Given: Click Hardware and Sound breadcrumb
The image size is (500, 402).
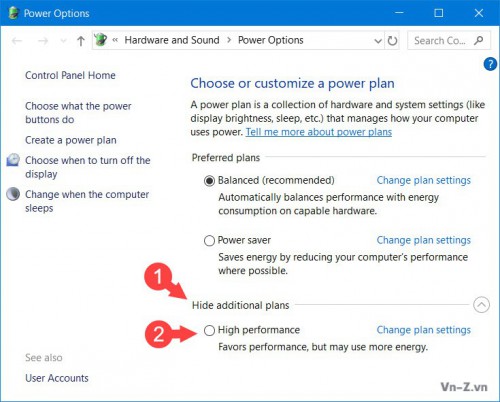Looking at the screenshot, I should [x=172, y=40].
